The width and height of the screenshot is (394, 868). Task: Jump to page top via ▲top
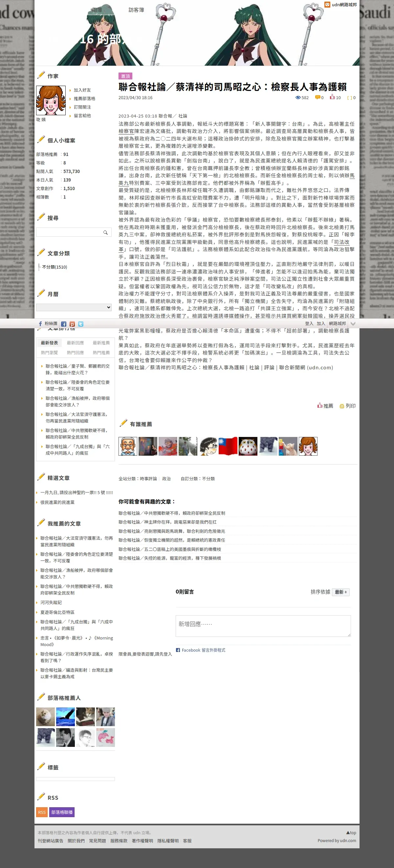point(351,832)
